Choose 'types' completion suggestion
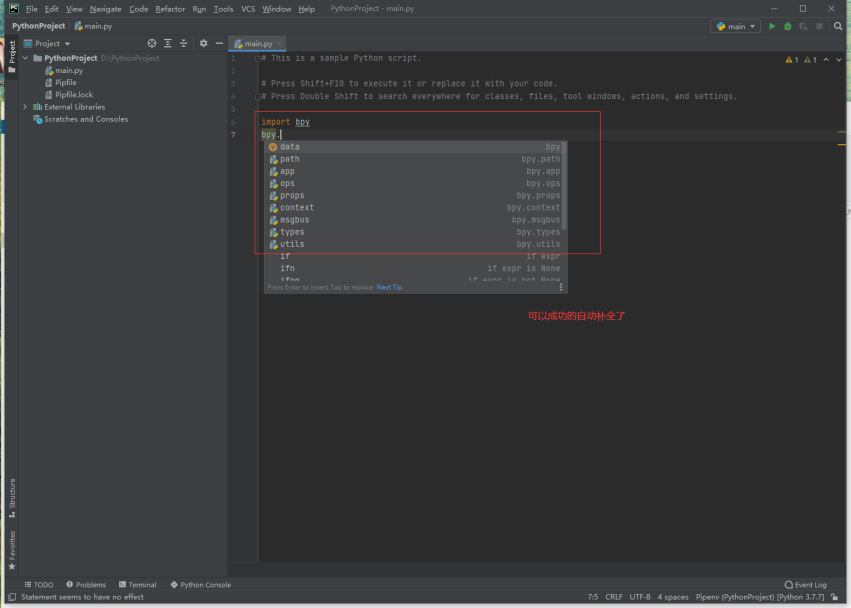Viewport: 851px width, 608px height. (414, 232)
